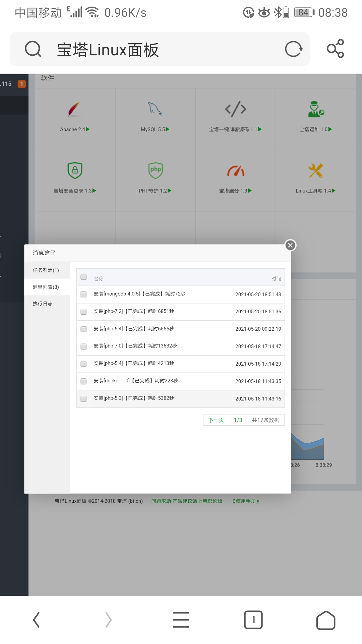362x644 pixels.
Task: Check the php-7.2 install message
Action: tap(84, 312)
